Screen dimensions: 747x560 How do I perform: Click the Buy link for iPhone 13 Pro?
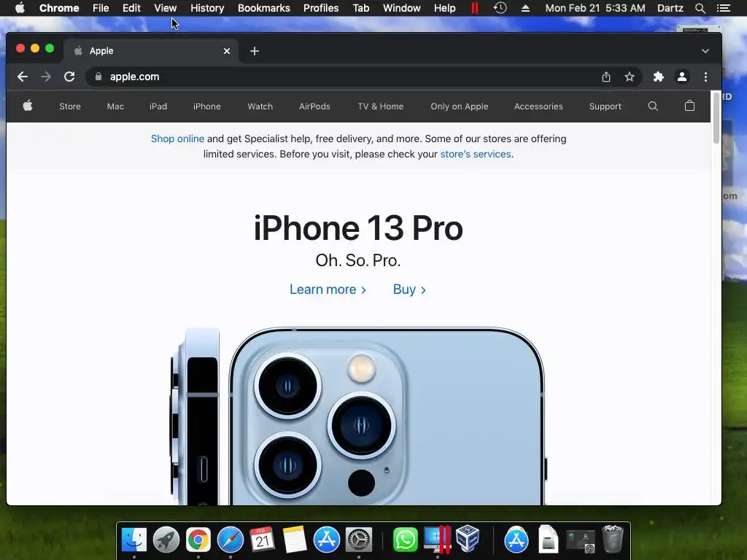(409, 289)
